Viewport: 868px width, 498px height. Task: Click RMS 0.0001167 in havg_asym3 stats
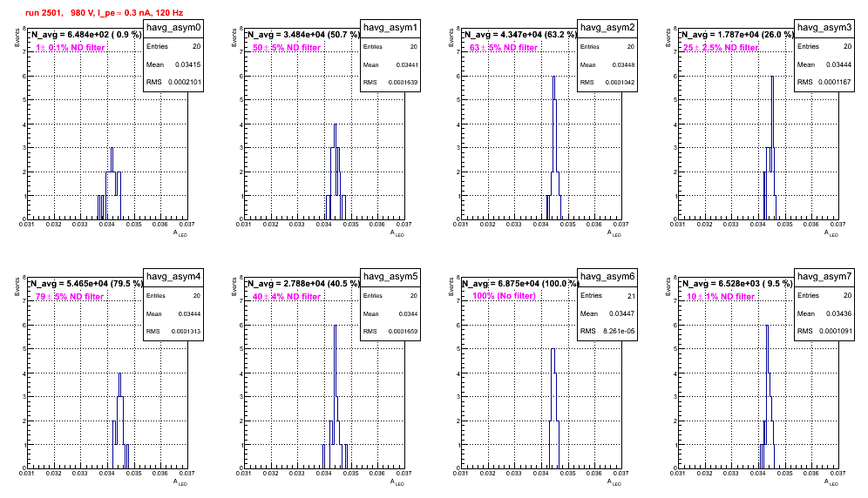pos(824,82)
